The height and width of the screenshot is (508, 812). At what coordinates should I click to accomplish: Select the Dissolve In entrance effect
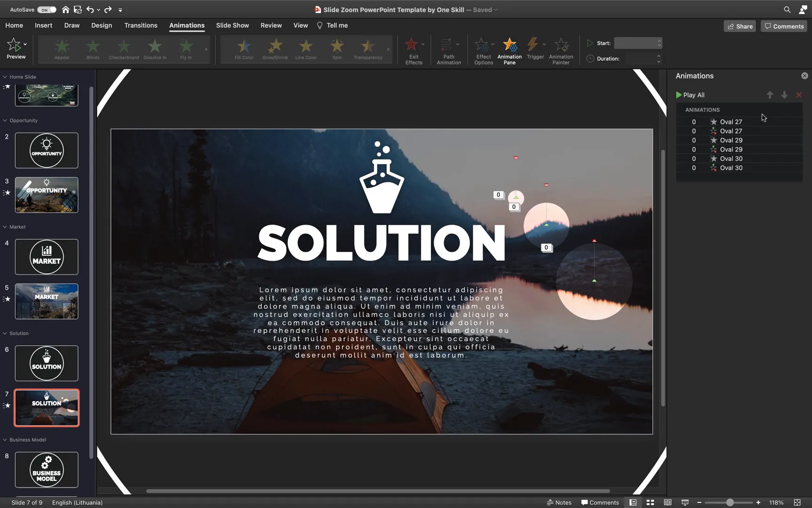(x=155, y=49)
